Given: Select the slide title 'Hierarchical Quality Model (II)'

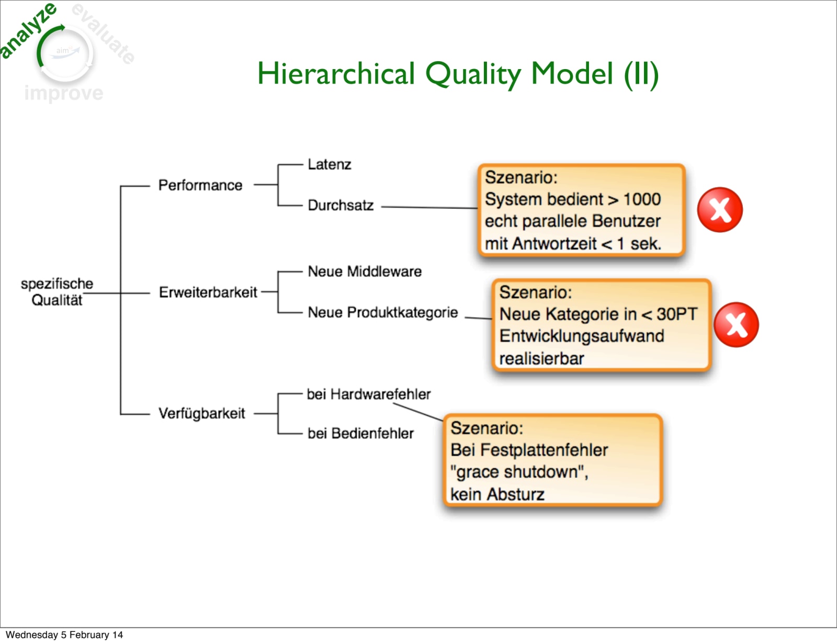Looking at the screenshot, I should coord(458,73).
